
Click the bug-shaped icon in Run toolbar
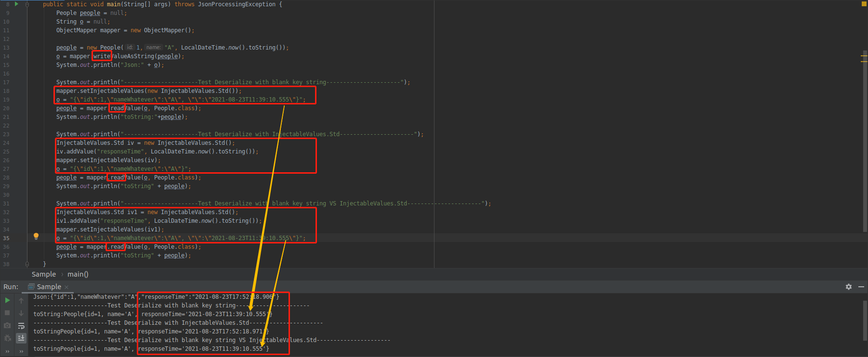click(x=7, y=338)
